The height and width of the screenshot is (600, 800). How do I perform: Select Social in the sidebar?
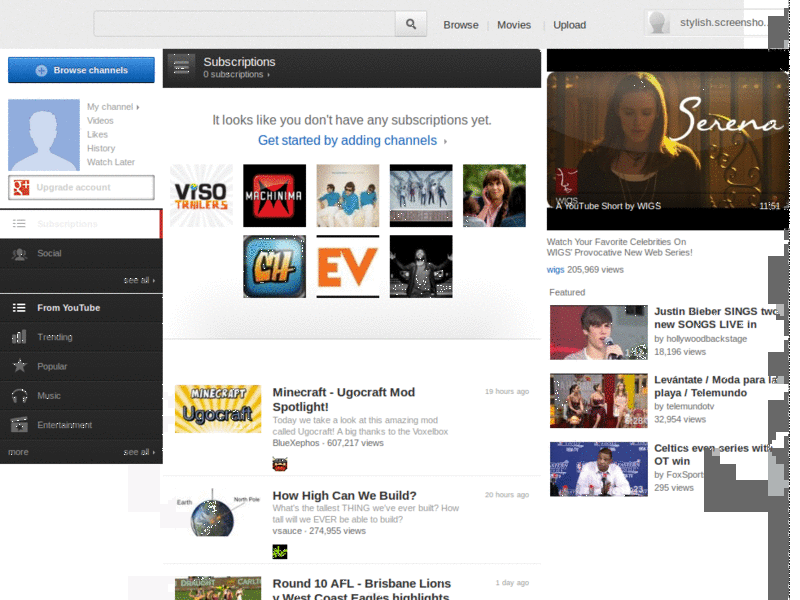click(x=81, y=254)
